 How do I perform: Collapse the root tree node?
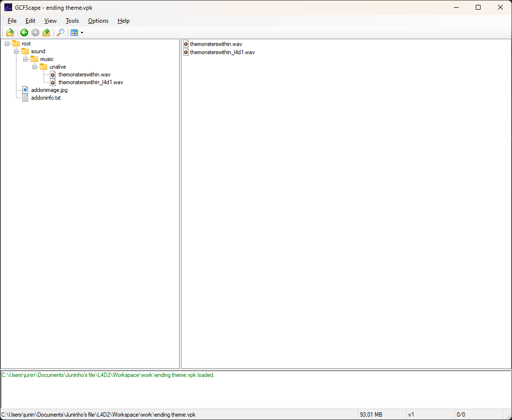point(7,44)
